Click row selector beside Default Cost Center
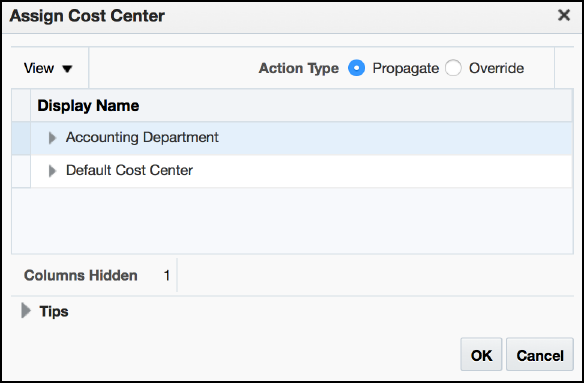This screenshot has height=383, width=584. click(21, 171)
